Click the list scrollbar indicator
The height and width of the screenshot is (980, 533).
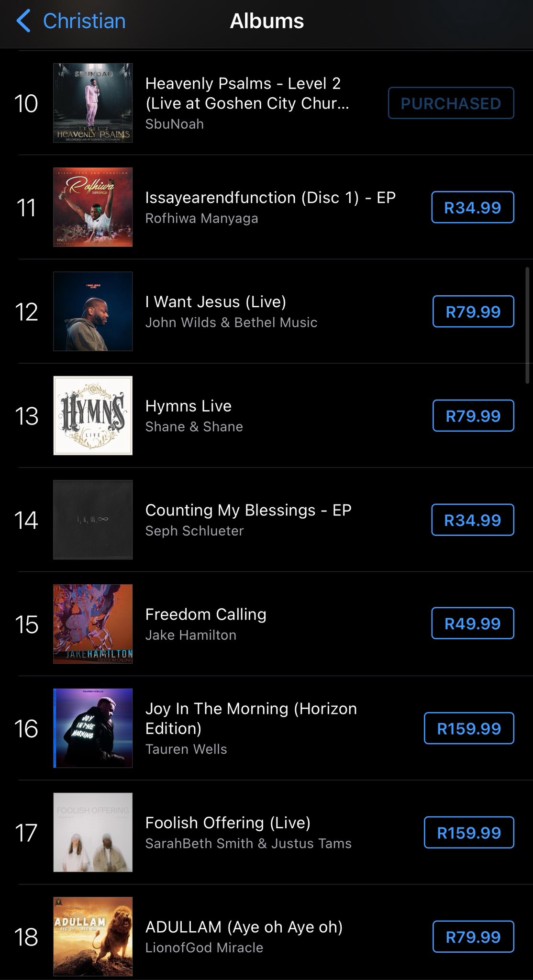tap(528, 322)
